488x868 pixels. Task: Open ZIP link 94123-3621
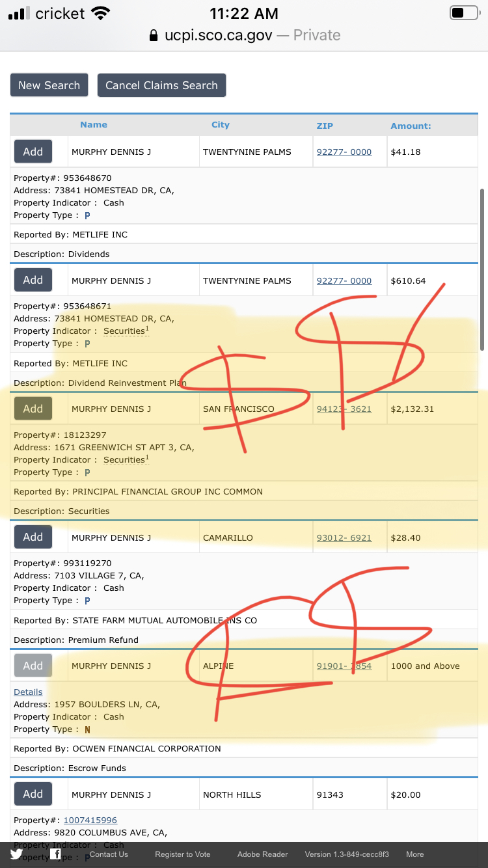(344, 409)
